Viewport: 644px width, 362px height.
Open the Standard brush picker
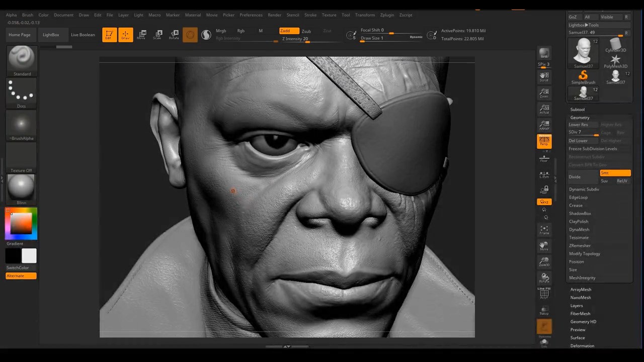click(x=21, y=61)
